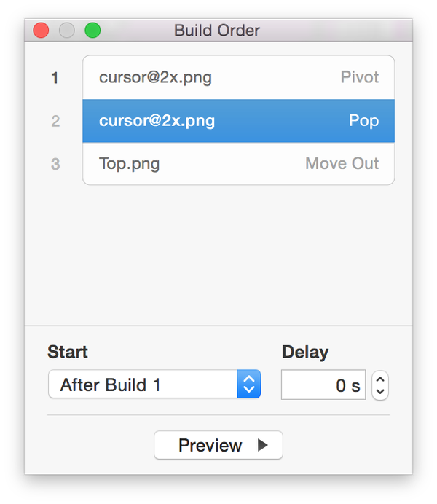The image size is (437, 504).
Task: Click build number 3 label
Action: click(55, 164)
